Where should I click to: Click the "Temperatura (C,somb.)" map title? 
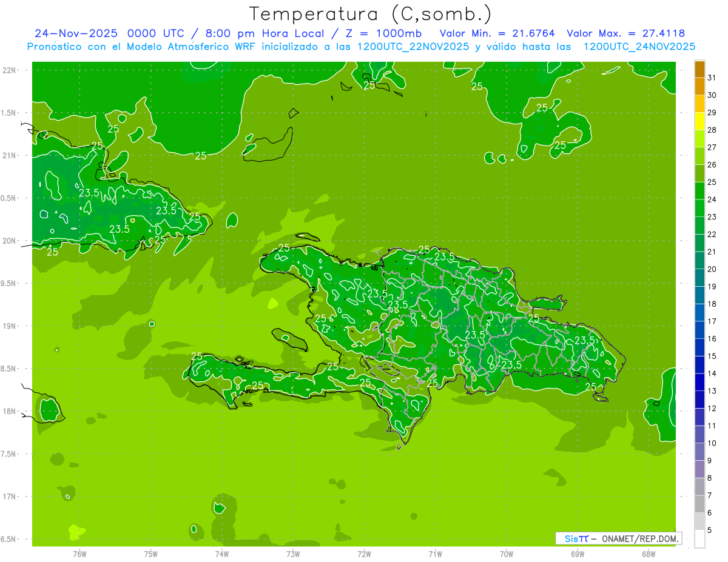click(x=370, y=14)
